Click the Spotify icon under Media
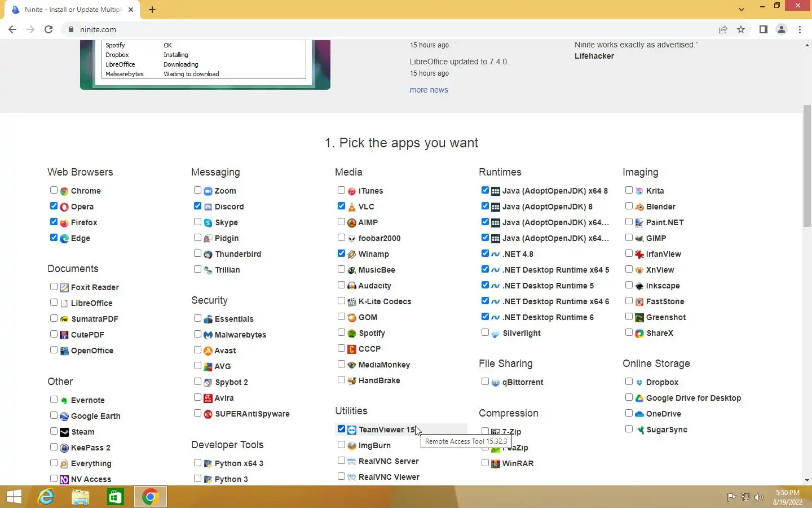 coord(352,334)
